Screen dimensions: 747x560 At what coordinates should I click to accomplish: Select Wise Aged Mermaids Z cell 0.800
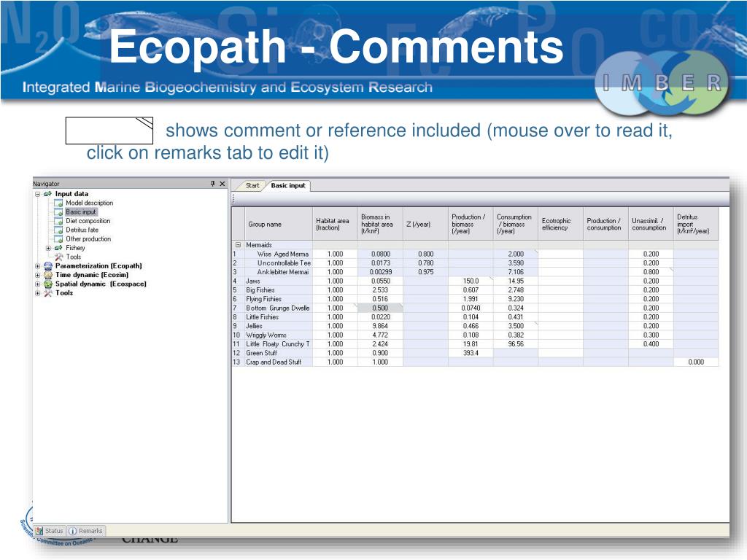pyautogui.click(x=425, y=254)
